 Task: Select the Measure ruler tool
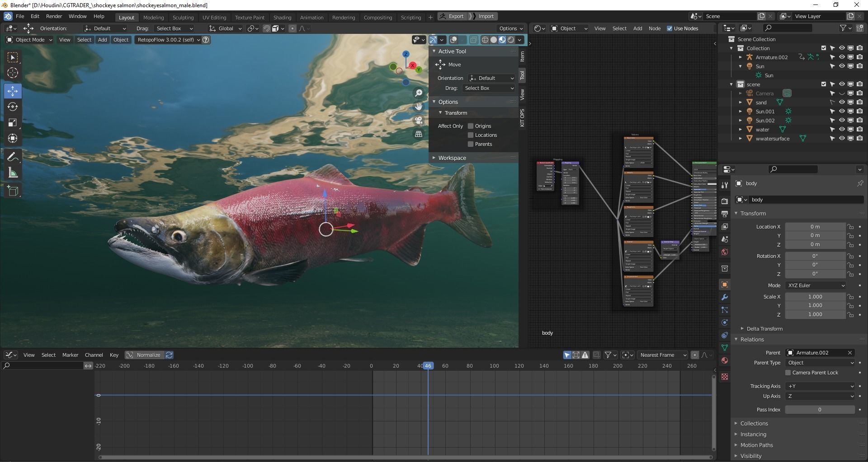tap(13, 173)
